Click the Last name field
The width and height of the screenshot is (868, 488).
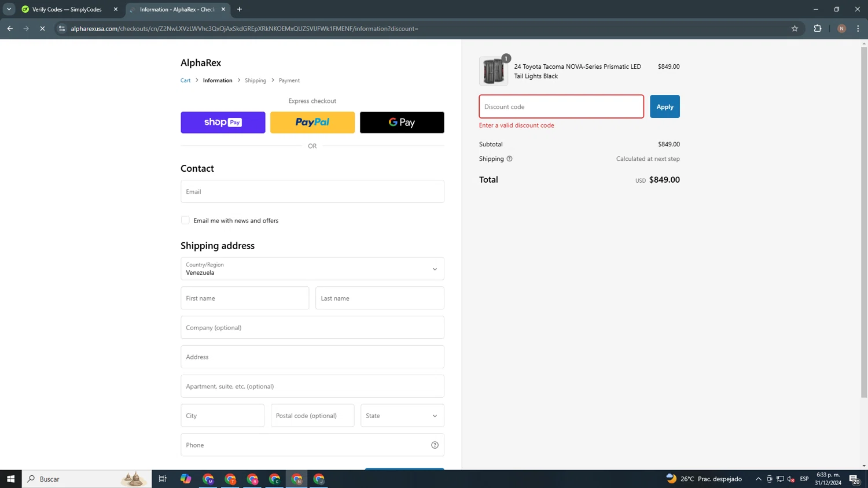point(380,298)
